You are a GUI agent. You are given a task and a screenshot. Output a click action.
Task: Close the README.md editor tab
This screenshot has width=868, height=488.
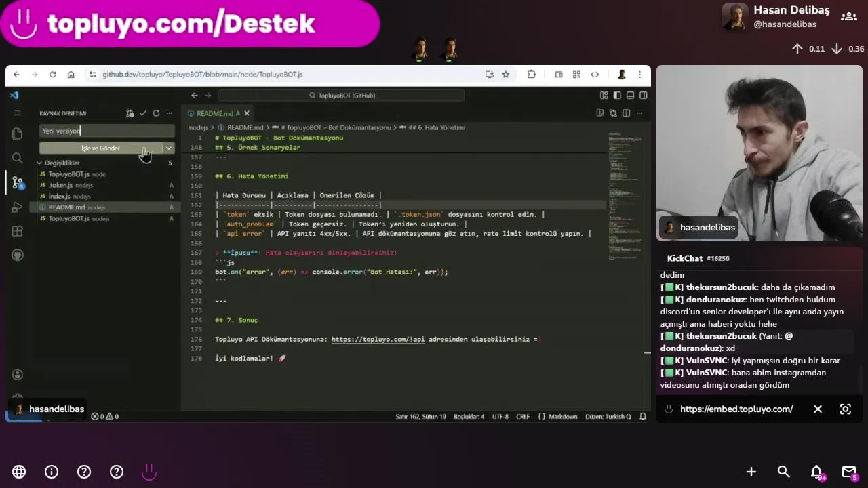click(247, 113)
